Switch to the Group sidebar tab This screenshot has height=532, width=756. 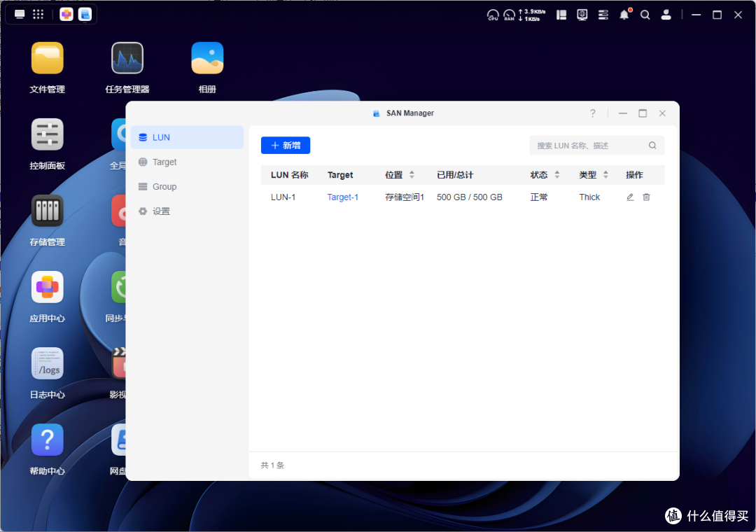187,187
